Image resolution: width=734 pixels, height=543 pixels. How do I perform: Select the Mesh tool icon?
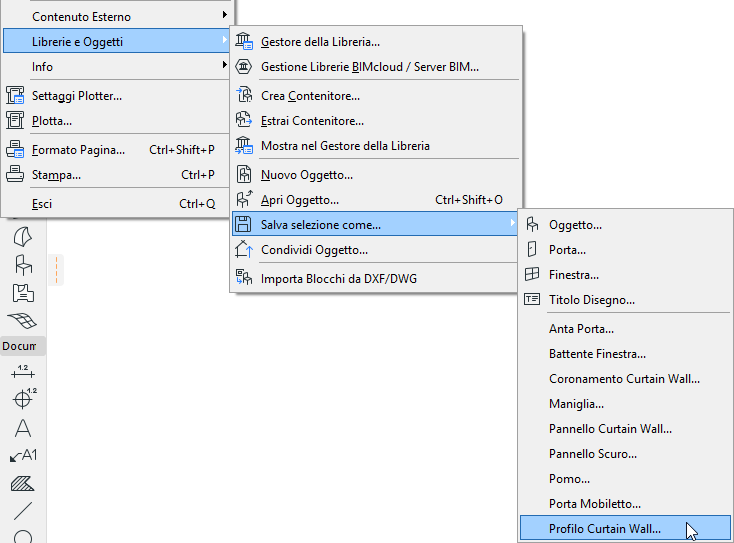pos(22,320)
